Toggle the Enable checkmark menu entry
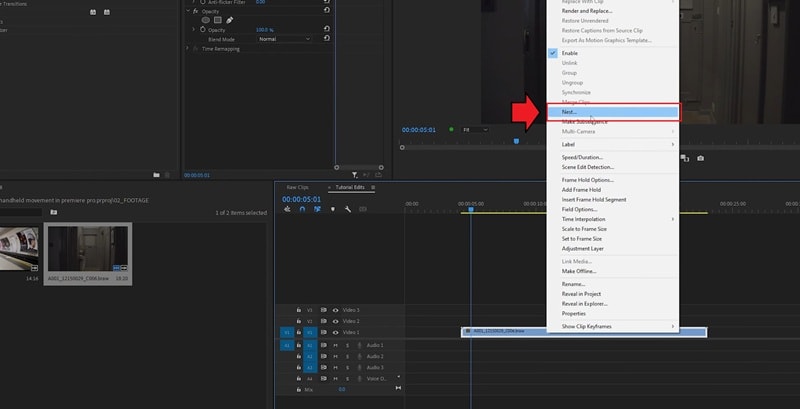This screenshot has width=800, height=409. coord(612,53)
